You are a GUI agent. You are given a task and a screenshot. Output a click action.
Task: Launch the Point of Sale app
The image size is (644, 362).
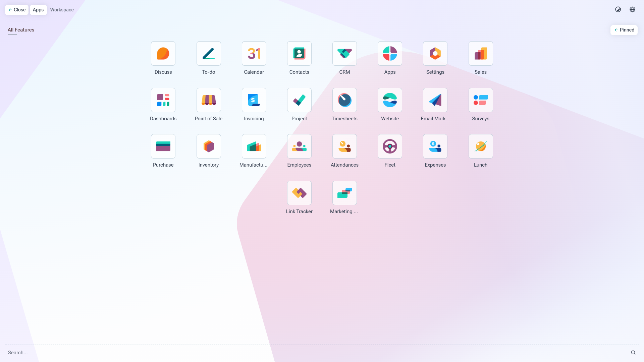click(209, 100)
